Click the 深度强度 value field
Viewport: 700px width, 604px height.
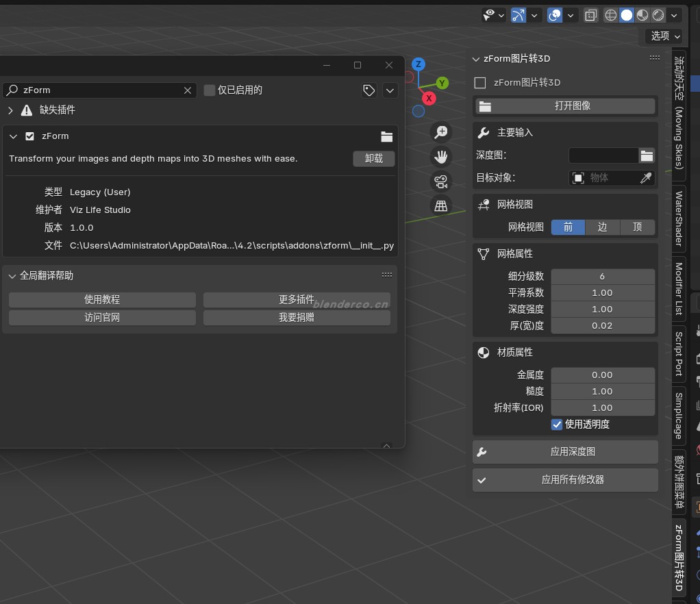(603, 310)
